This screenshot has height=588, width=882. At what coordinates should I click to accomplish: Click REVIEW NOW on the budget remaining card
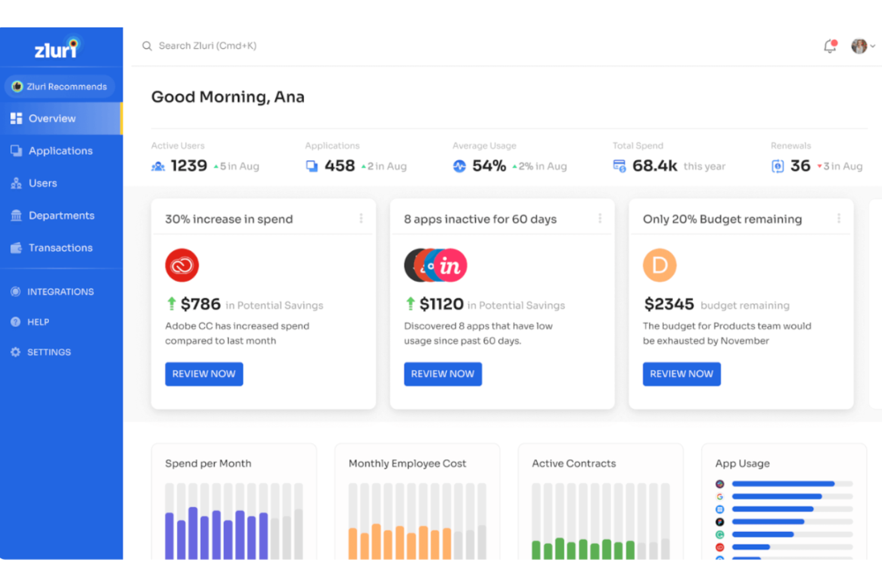point(681,374)
